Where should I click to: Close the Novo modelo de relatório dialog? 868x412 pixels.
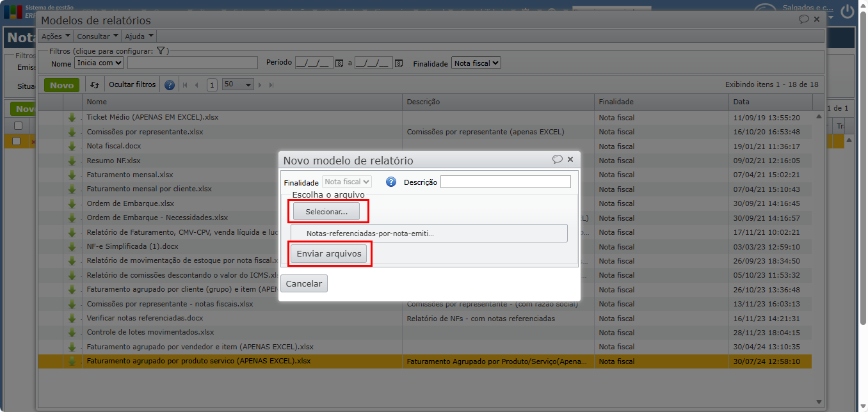click(570, 159)
